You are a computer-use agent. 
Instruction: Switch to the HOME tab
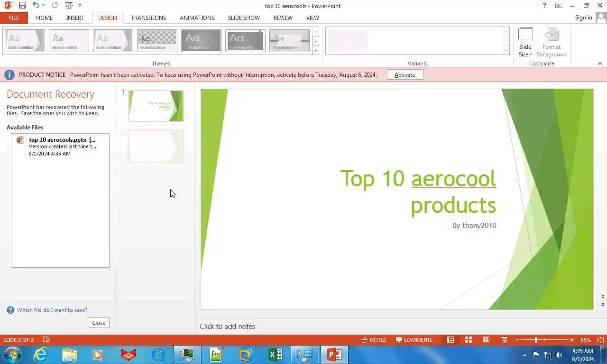(x=44, y=18)
